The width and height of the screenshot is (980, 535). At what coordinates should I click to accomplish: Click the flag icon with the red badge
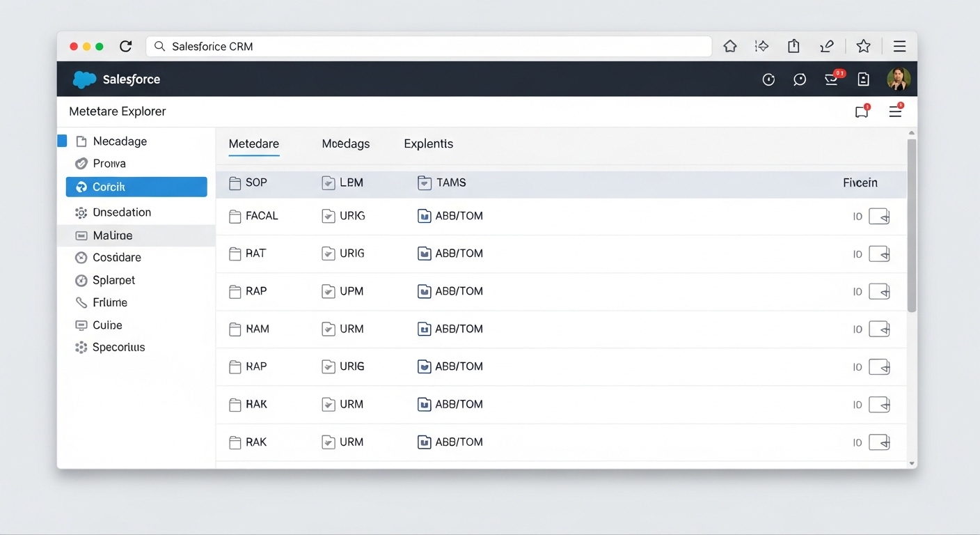pos(862,111)
